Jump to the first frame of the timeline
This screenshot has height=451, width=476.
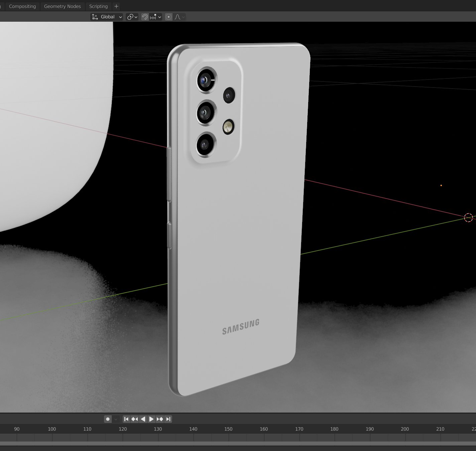pos(126,419)
